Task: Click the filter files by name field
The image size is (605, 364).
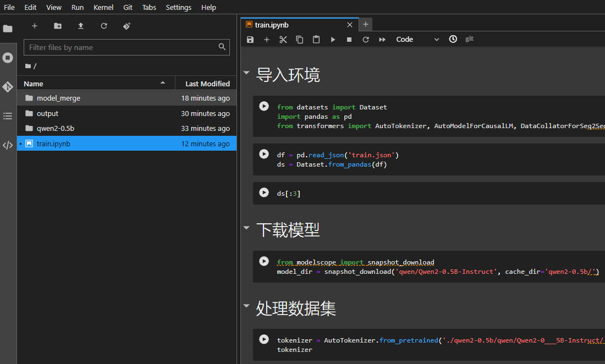Action: [x=121, y=47]
